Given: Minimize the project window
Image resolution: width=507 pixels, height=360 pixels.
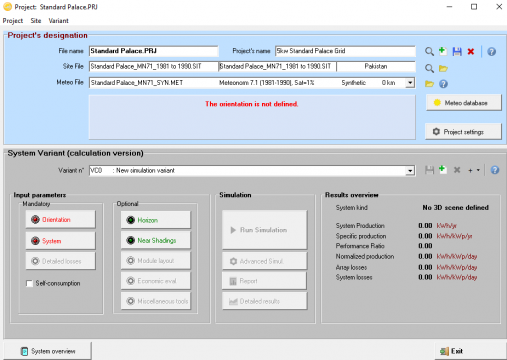Looking at the screenshot, I should pyautogui.click(x=449, y=7).
